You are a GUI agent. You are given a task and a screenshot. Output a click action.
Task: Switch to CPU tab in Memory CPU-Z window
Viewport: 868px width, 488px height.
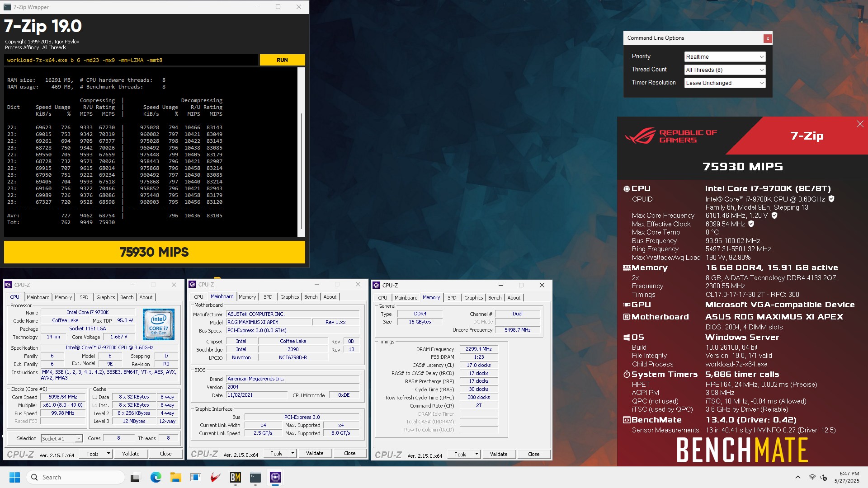(383, 298)
